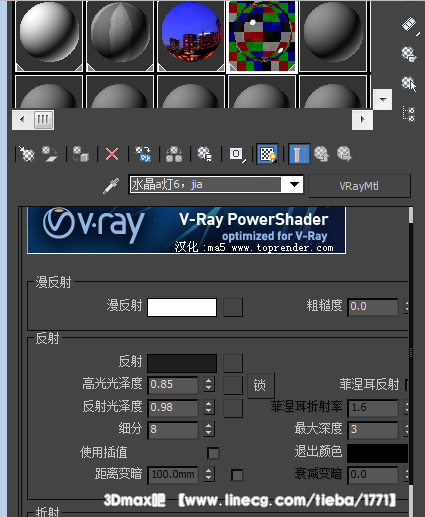Click the 反射光泽度 spinner arrows
This screenshot has width=425, height=517.
click(x=209, y=407)
